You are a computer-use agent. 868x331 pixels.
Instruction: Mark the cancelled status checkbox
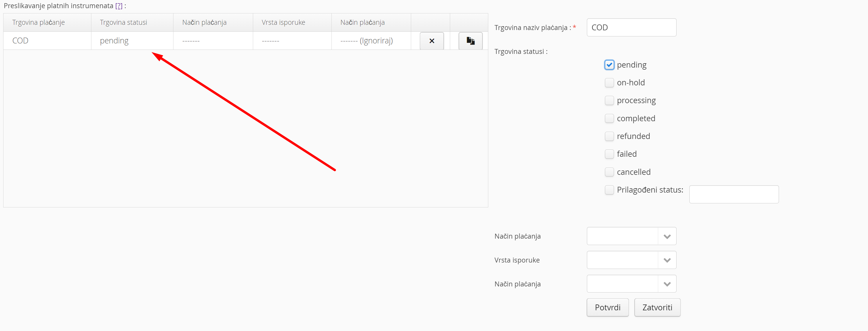[609, 172]
